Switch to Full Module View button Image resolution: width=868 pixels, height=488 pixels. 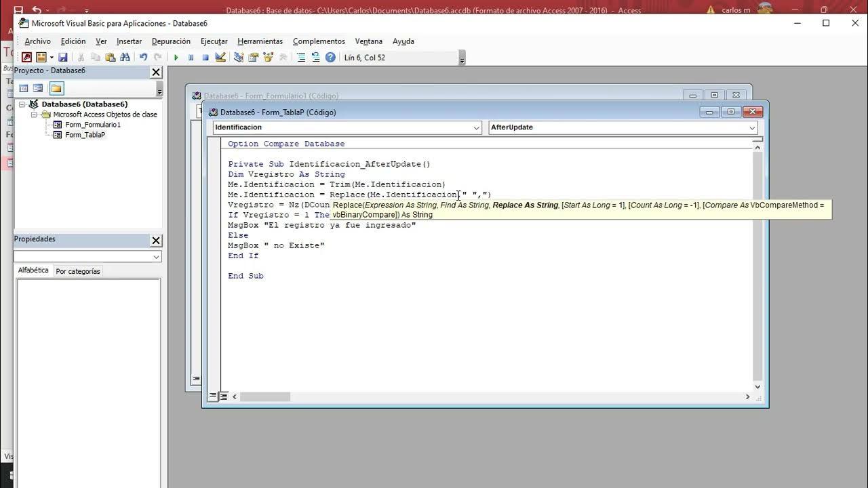pos(223,396)
